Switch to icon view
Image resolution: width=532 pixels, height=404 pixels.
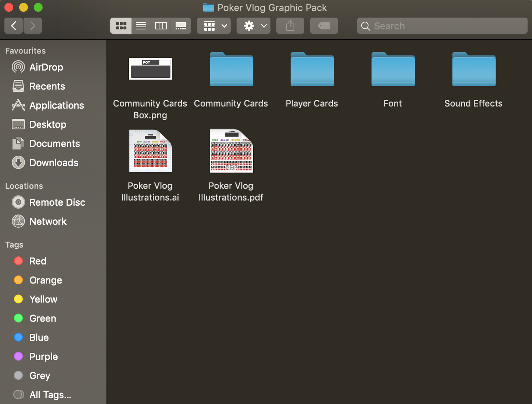[121, 26]
